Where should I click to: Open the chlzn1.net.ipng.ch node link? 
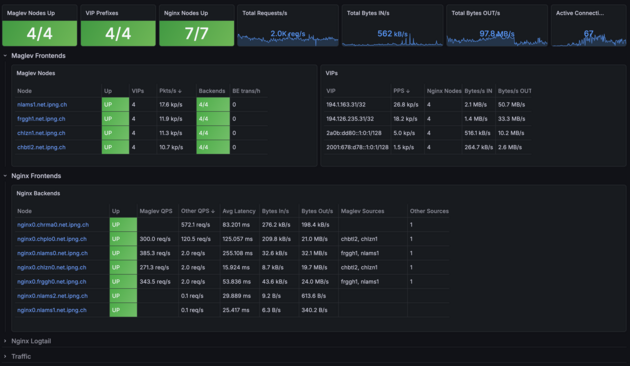pyautogui.click(x=41, y=133)
